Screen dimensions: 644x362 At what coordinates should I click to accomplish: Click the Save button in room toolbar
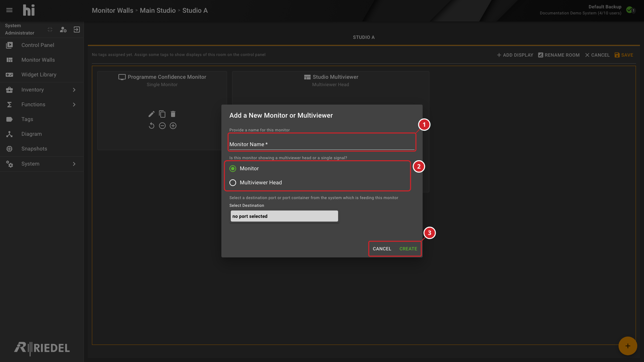click(x=624, y=55)
